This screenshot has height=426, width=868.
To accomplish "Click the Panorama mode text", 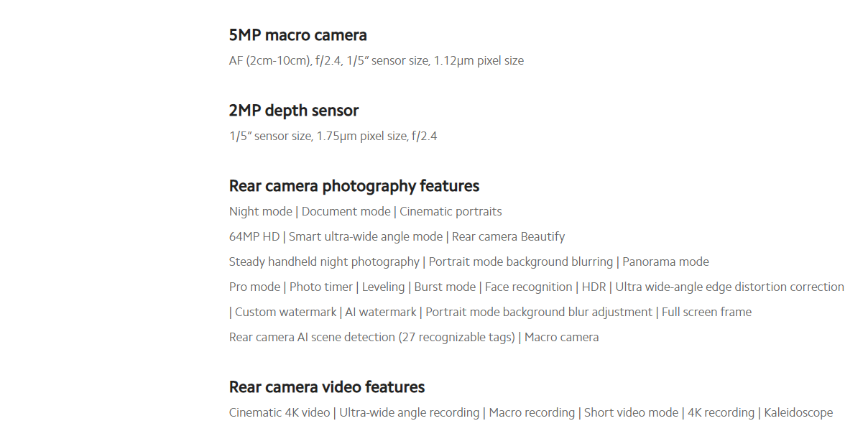I will tap(665, 262).
